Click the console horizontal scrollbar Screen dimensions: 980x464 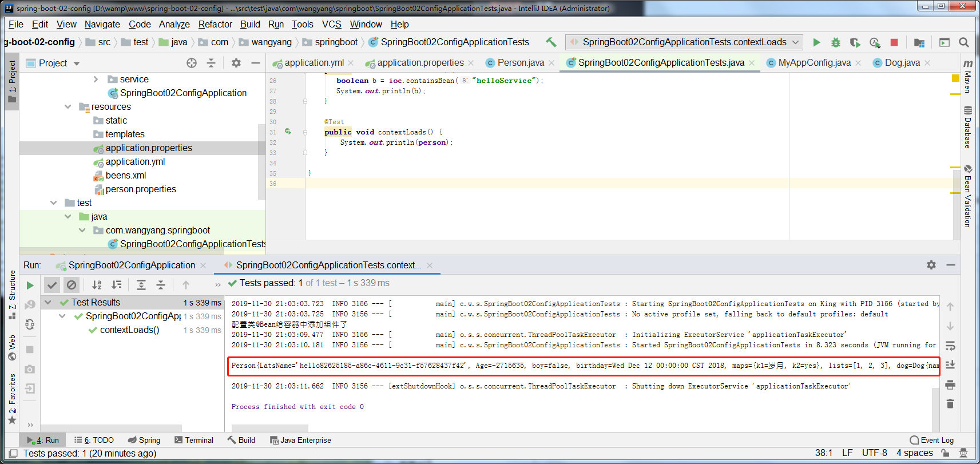pyautogui.click(x=269, y=428)
